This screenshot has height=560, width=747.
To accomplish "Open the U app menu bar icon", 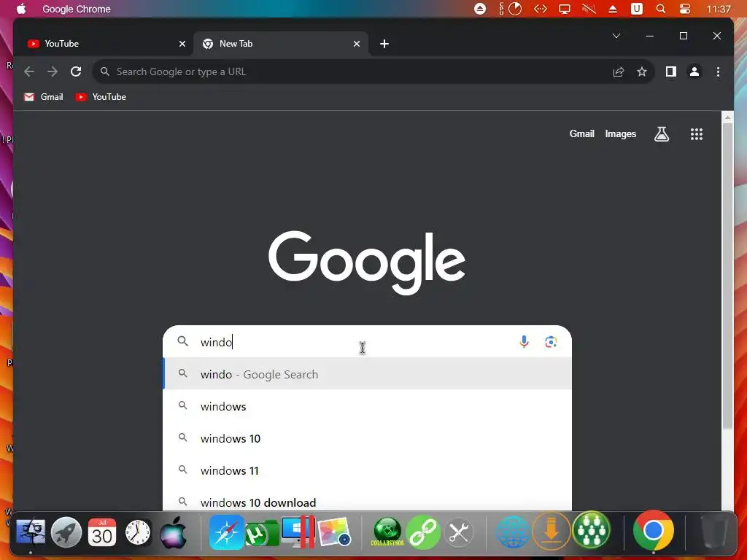I will pyautogui.click(x=636, y=9).
